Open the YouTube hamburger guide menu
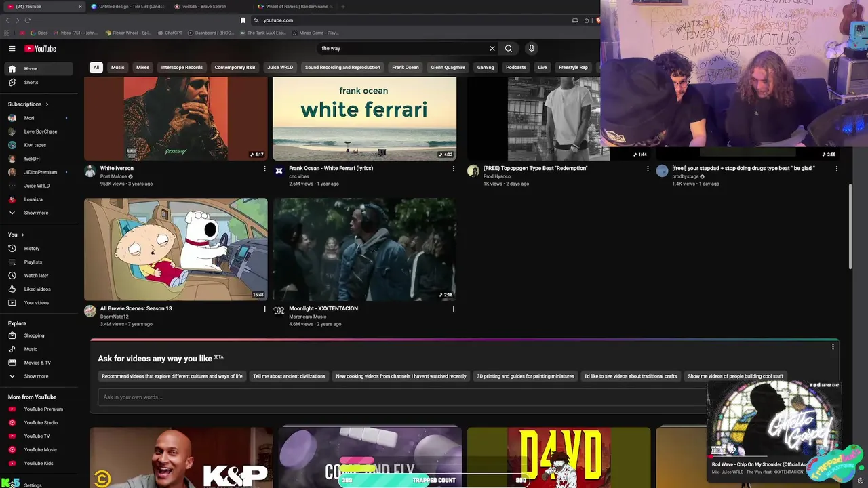Screen dimensions: 868x488 point(12,48)
